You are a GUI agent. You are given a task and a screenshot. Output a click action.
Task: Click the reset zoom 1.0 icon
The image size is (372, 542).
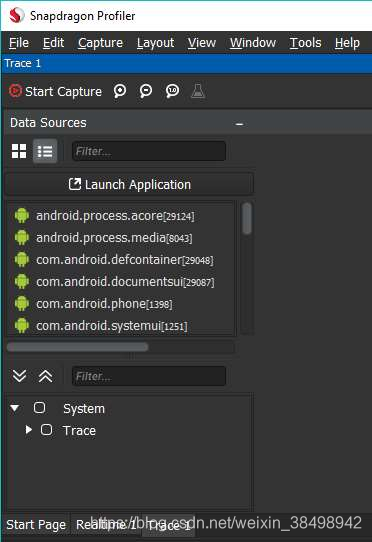[x=172, y=91]
